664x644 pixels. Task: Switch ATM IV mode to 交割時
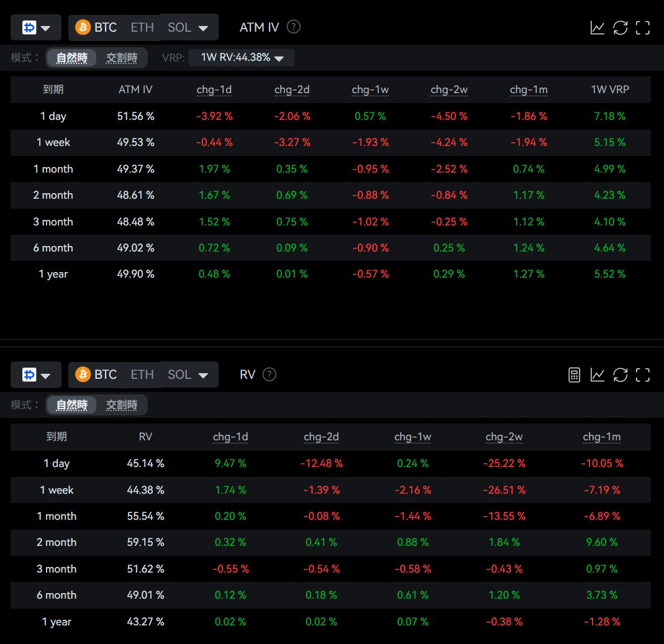(122, 58)
